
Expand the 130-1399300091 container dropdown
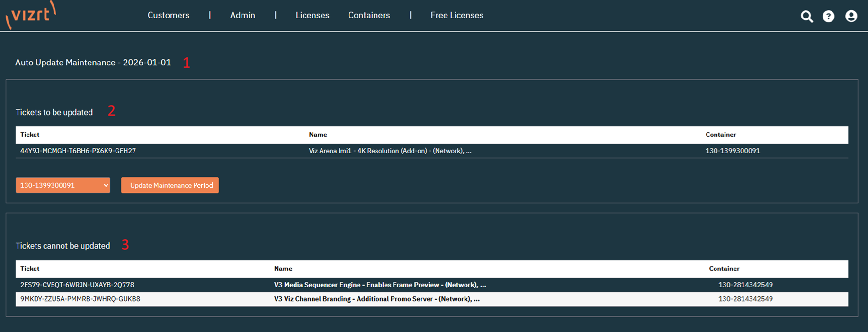point(63,185)
